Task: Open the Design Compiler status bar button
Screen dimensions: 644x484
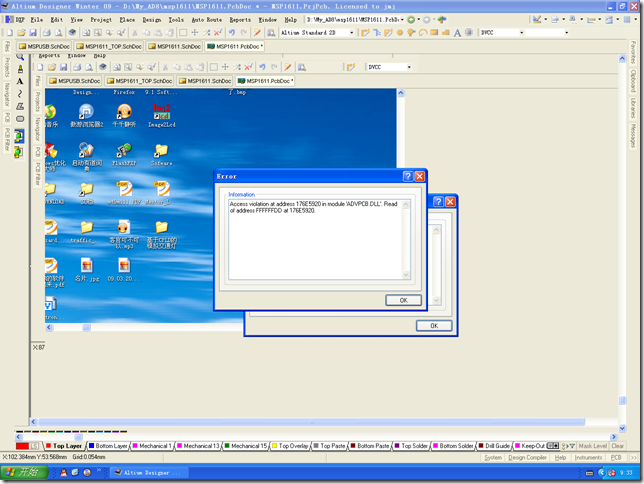Action: click(x=527, y=457)
